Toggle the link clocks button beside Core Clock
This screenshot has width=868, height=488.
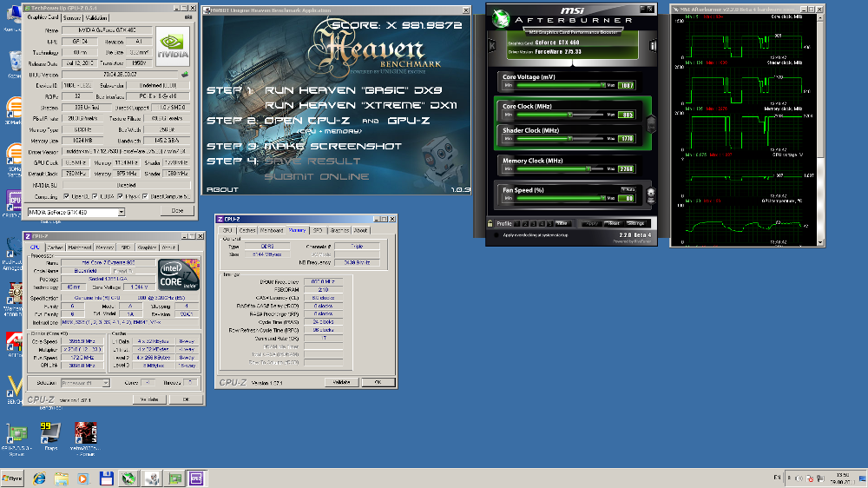click(651, 124)
